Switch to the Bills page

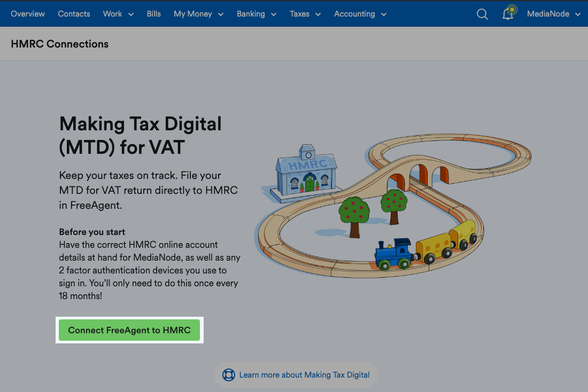point(153,14)
